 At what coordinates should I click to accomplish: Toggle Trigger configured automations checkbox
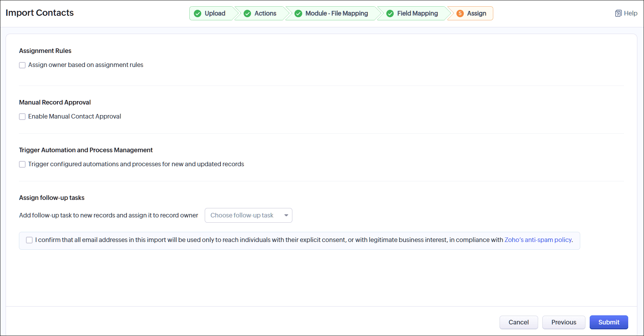point(22,164)
